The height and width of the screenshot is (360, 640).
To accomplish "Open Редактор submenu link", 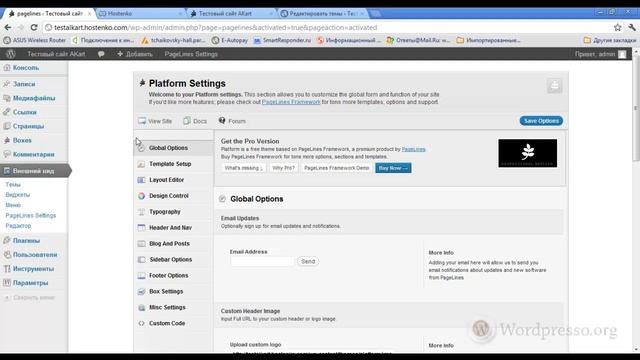I will 18,225.
